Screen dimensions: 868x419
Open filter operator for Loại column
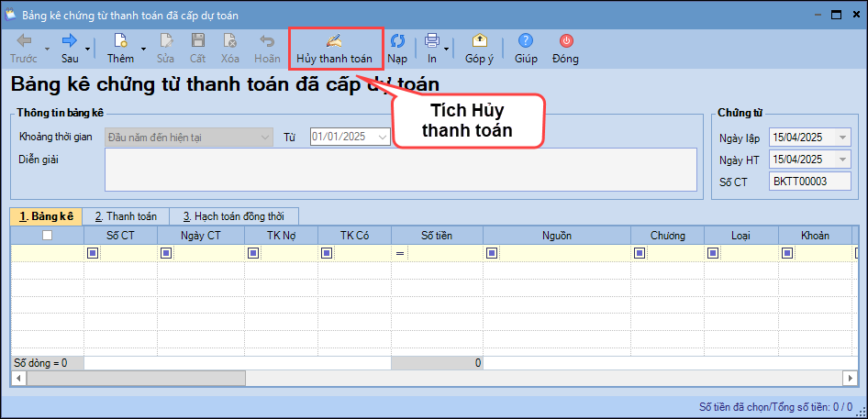point(714,253)
